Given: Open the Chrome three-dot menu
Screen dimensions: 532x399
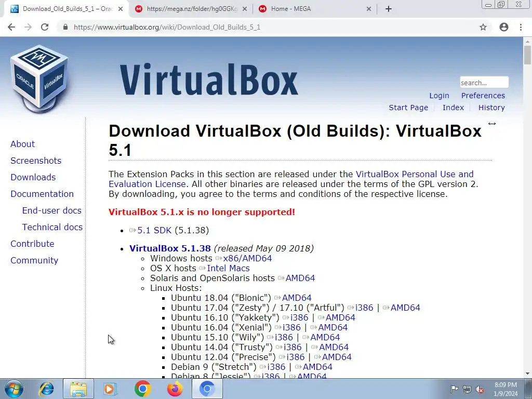Looking at the screenshot, I should [521, 27].
